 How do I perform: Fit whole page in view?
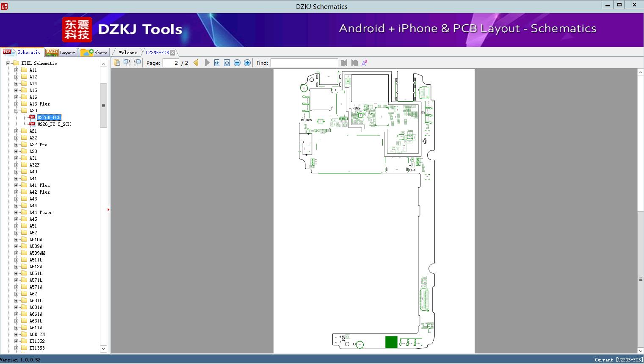pyautogui.click(x=227, y=63)
